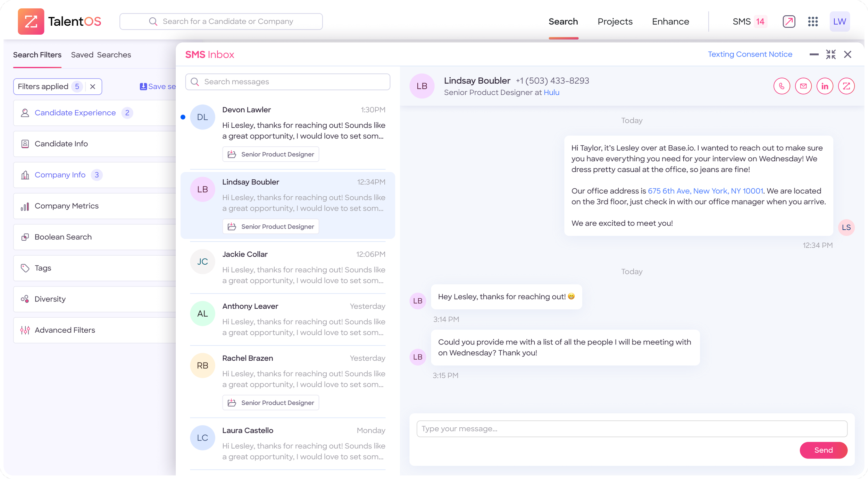The height and width of the screenshot is (479, 868).
Task: Collapse the SMS Inbox with shrink icon
Action: click(831, 54)
